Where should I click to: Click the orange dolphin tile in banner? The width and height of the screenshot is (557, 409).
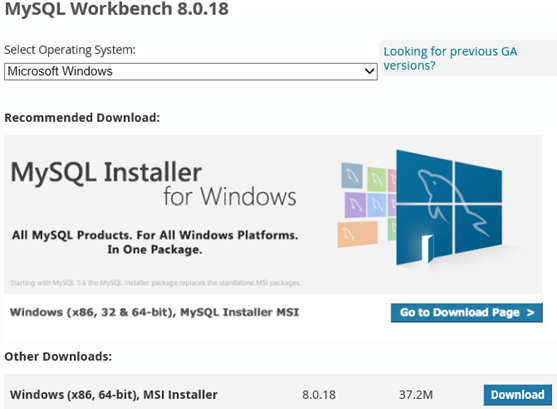tap(357, 234)
